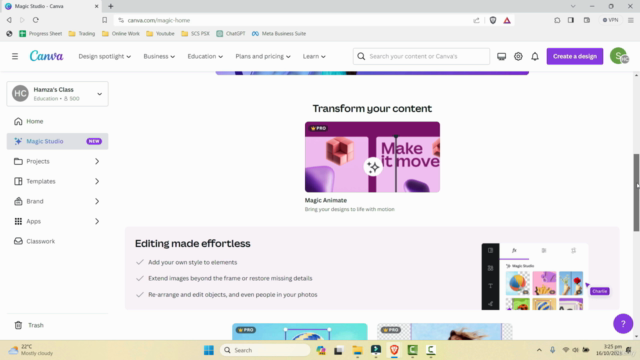Go back in browser history
The width and height of the screenshot is (640, 360).
(x=9, y=20)
